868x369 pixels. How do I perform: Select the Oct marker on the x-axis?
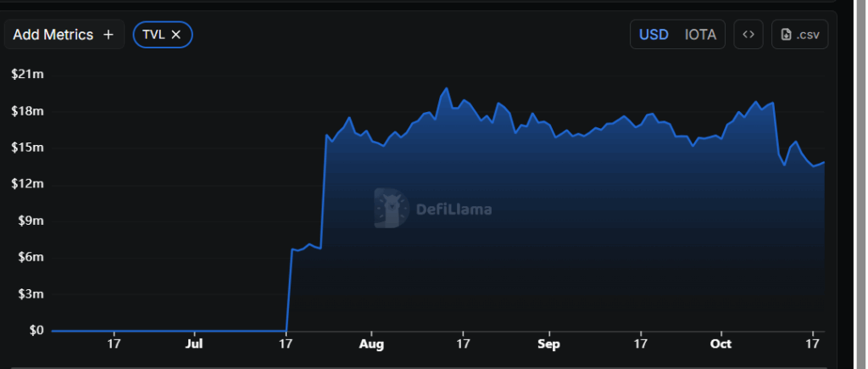click(721, 344)
